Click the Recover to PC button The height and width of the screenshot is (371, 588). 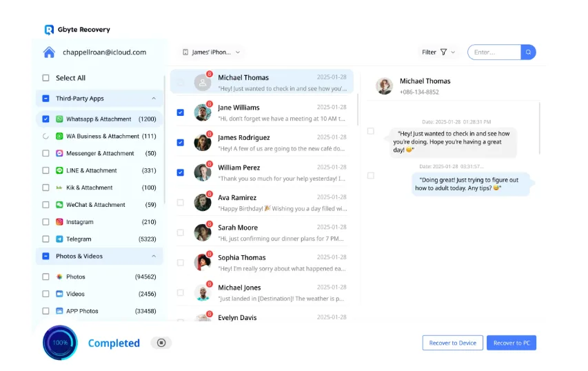pyautogui.click(x=511, y=343)
